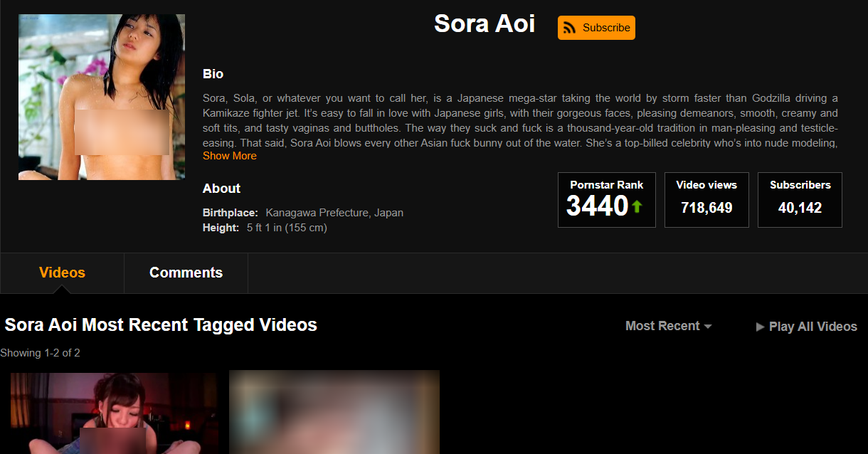Switch to the Videos tab
This screenshot has width=868, height=454.
(62, 273)
